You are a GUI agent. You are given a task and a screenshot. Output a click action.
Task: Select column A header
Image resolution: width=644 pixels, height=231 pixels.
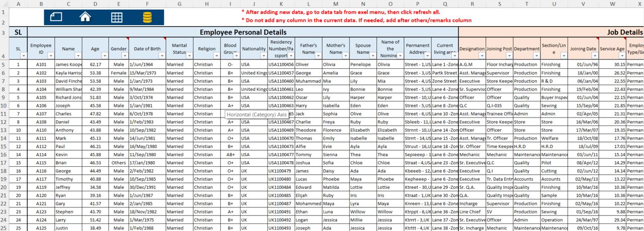(x=19, y=4)
